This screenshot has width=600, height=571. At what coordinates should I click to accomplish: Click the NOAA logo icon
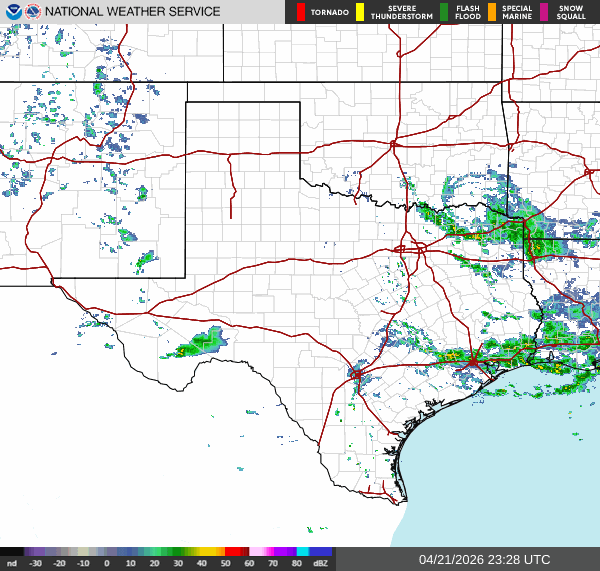(x=12, y=12)
